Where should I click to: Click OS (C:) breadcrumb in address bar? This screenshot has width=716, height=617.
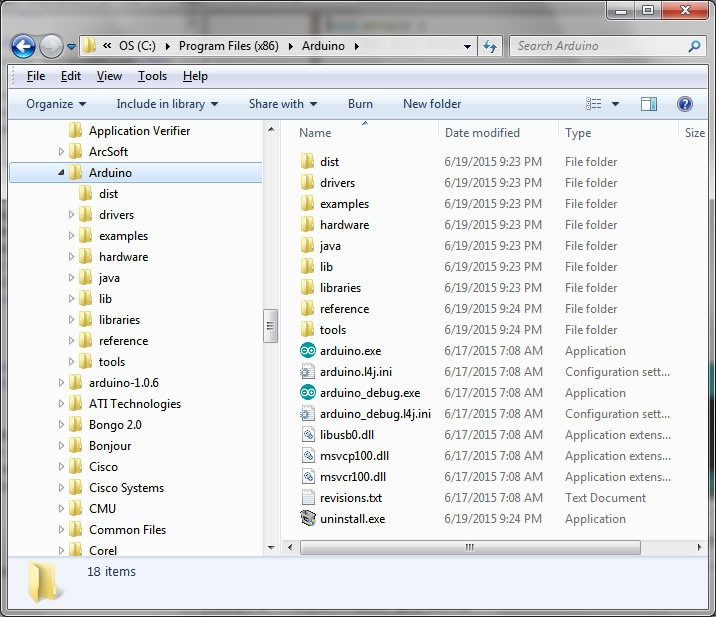point(137,46)
